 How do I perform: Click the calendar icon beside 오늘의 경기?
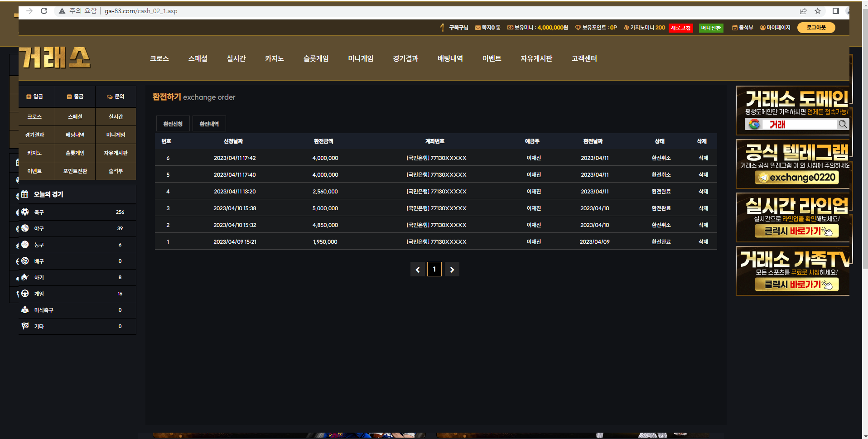(x=25, y=194)
